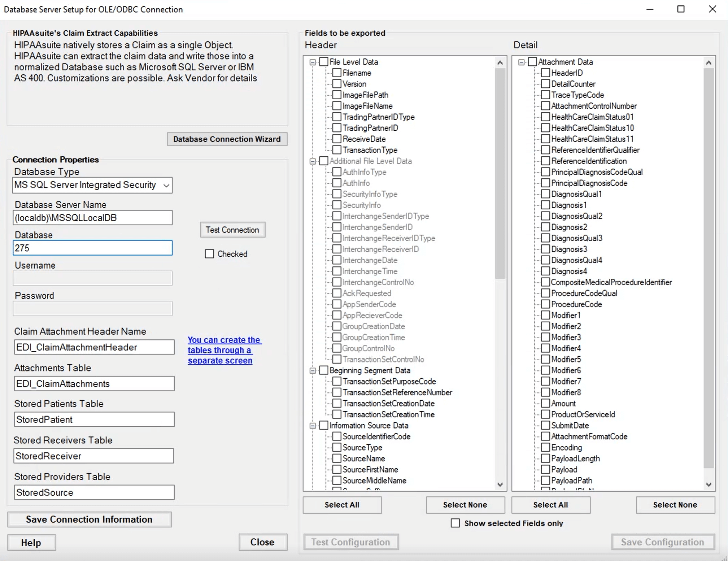Open Help for this dialog
The height and width of the screenshot is (561, 728).
(x=31, y=542)
